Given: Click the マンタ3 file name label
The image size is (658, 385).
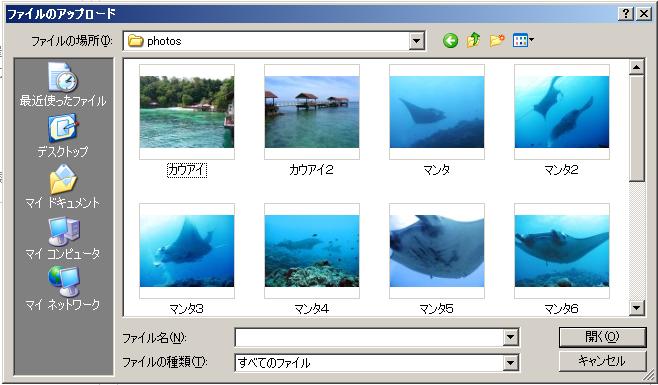Looking at the screenshot, I should pyautogui.click(x=186, y=309).
